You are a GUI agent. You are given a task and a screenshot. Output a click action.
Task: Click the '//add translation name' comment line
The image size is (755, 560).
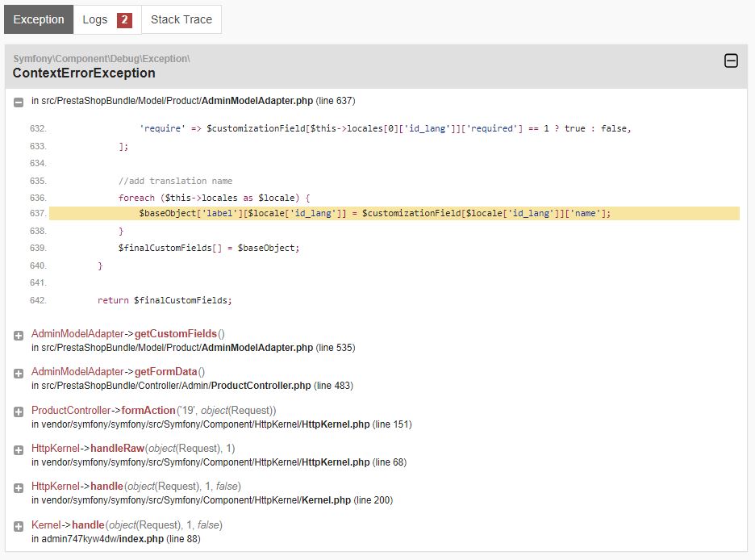pos(175,181)
